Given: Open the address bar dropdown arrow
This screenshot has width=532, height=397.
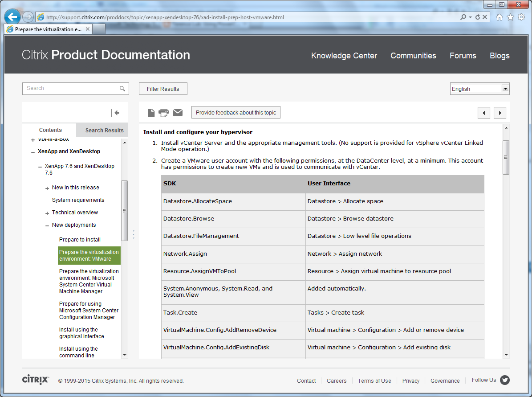Looking at the screenshot, I should pos(470,17).
